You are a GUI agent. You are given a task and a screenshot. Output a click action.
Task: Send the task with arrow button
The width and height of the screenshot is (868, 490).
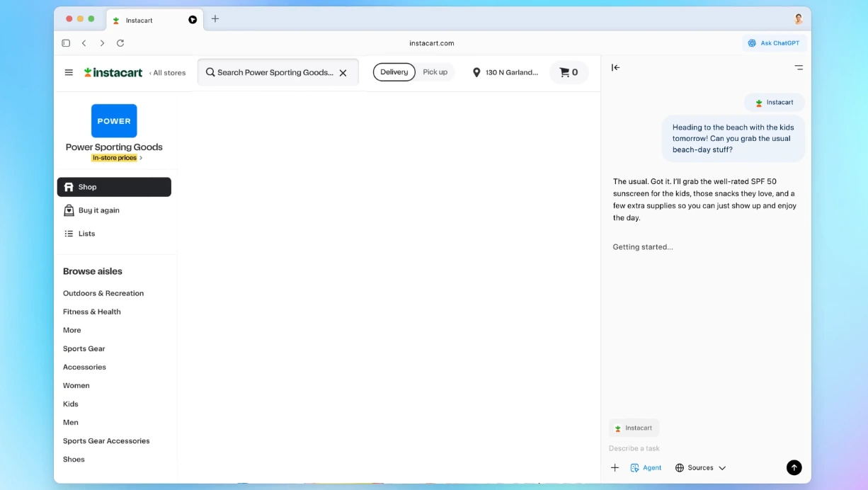794,467
